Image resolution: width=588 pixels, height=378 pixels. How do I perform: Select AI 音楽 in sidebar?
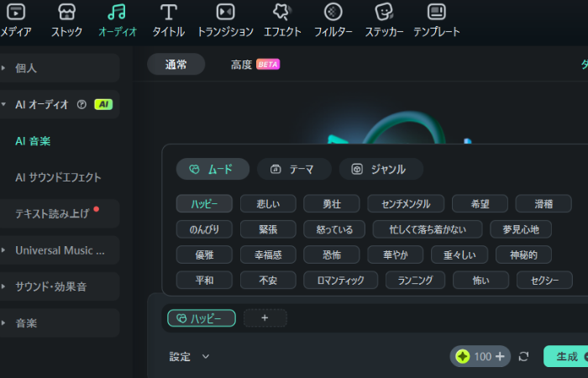(x=33, y=141)
